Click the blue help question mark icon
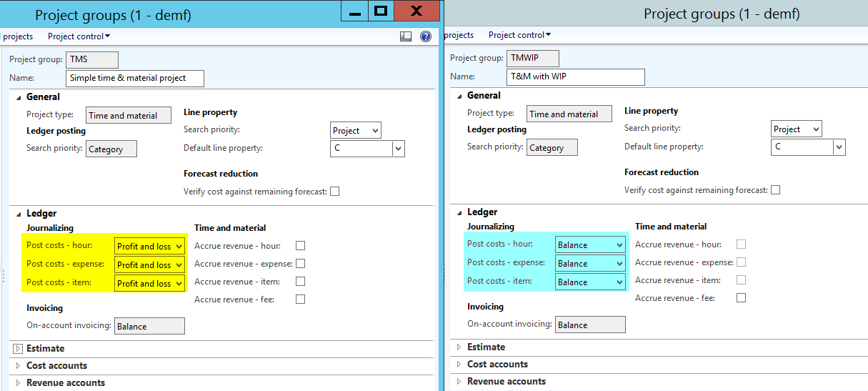Screen dimensions: 868x391 tap(426, 36)
